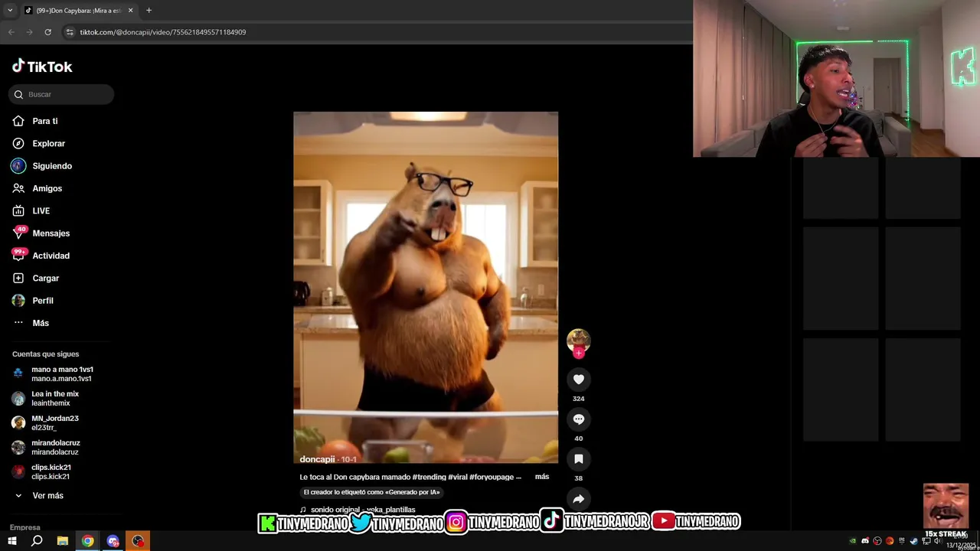Open the doncapii creator avatar

579,340
